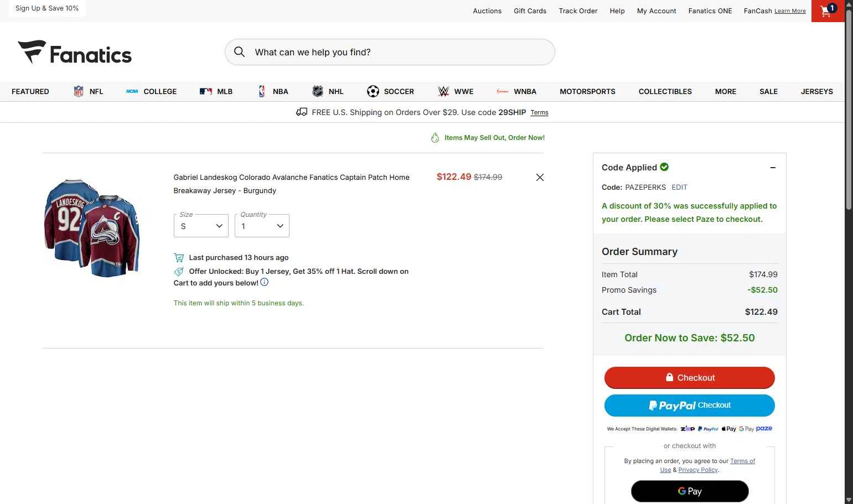Viewport: 853px width, 504px height.
Task: Go to Auctions
Action: tap(487, 11)
